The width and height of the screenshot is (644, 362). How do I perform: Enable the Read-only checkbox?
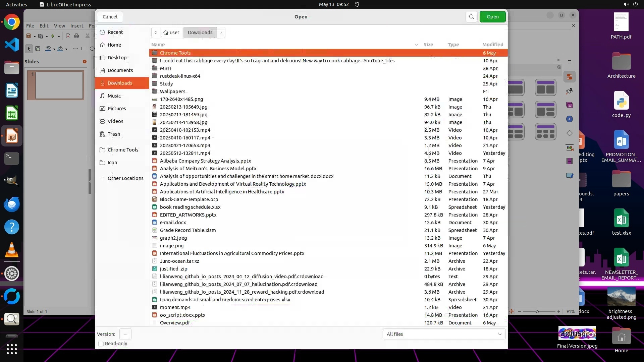click(x=101, y=344)
